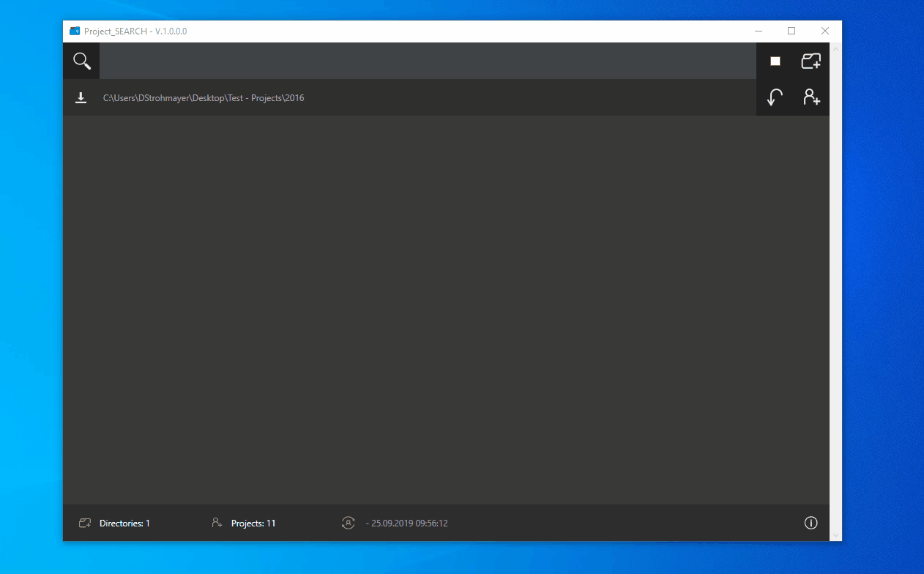Viewport: 924px width, 574px height.
Task: Click the vertical scrollbar up arrow
Action: tap(835, 48)
